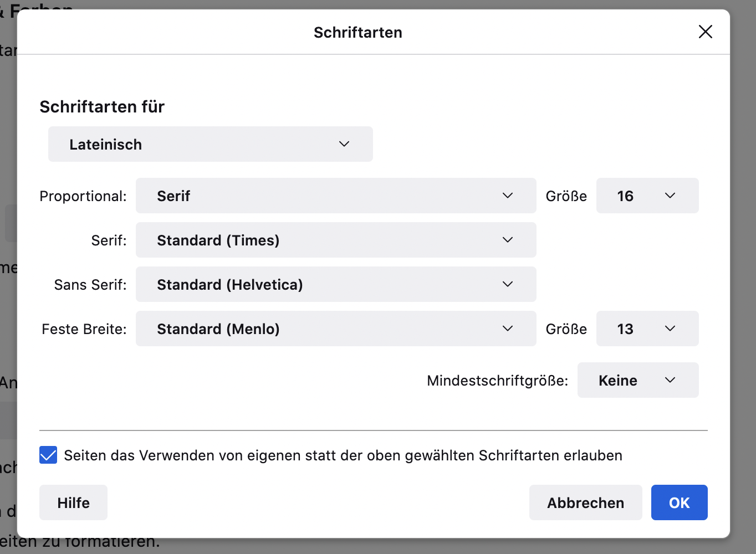Click the 'Schriftarten für' heading

pyautogui.click(x=102, y=106)
